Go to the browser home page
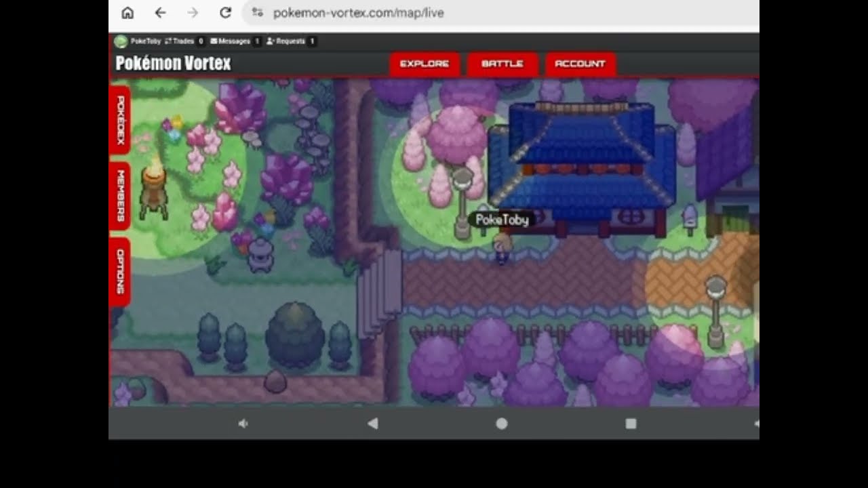This screenshot has height=488, width=868. coord(127,12)
